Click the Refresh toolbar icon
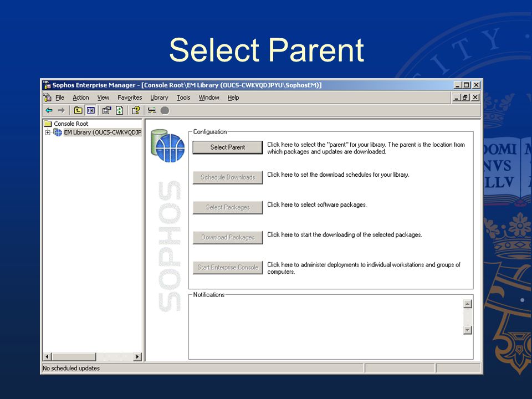 pos(120,110)
